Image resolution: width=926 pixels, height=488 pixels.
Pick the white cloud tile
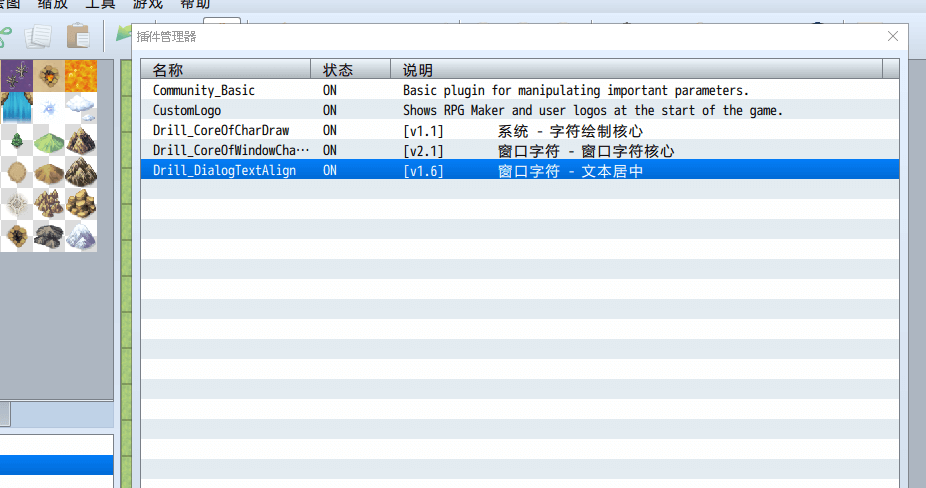(x=81, y=107)
